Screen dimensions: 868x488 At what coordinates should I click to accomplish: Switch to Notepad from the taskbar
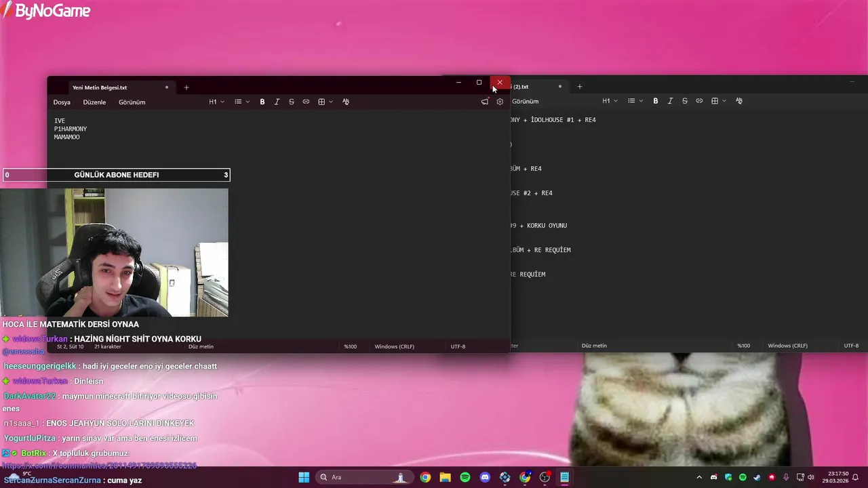(564, 477)
